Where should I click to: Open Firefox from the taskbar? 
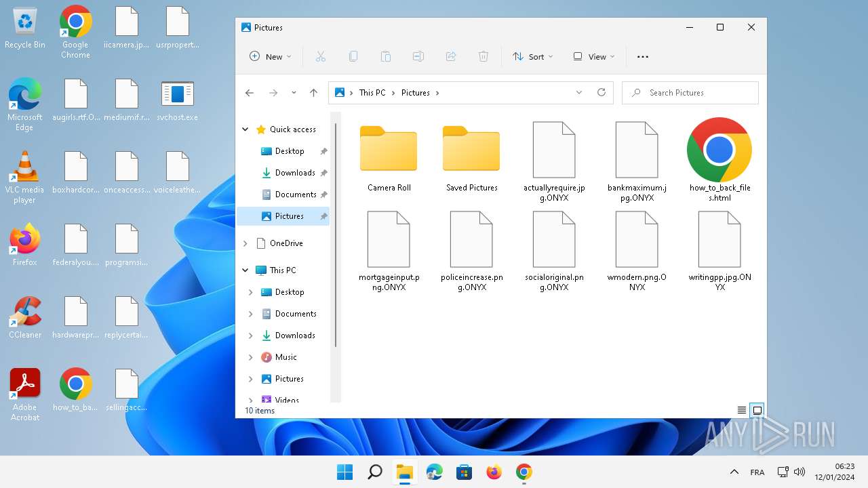pyautogui.click(x=494, y=472)
